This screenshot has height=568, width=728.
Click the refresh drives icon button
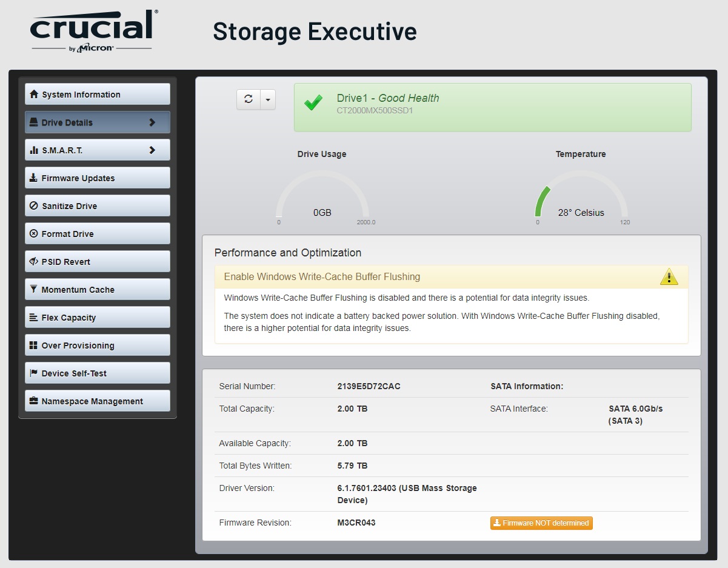click(248, 99)
